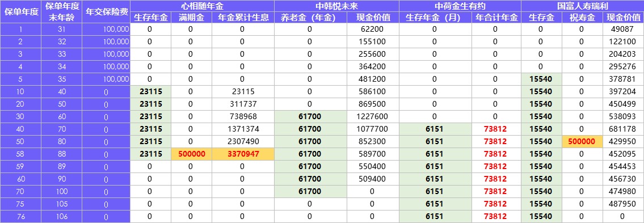The image size is (644, 223).
Task: Select the 204203 cash value cell
Action: [x=622, y=54]
